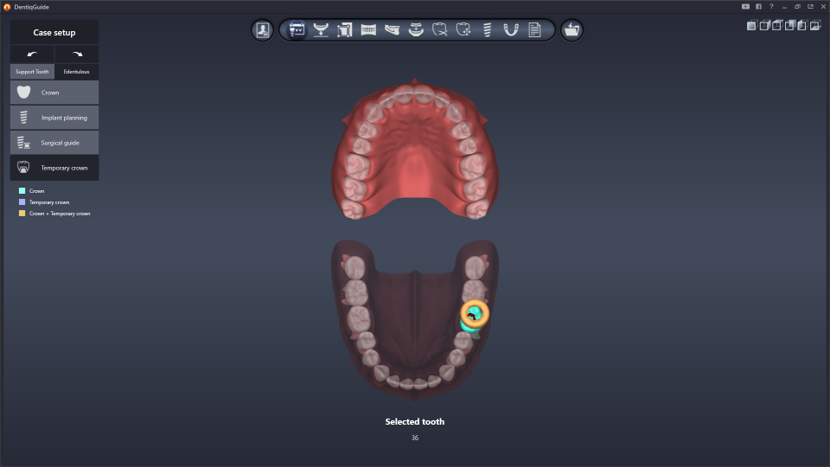Open the YouTube link icon
Image resolution: width=830 pixels, height=467 pixels.
746,6
